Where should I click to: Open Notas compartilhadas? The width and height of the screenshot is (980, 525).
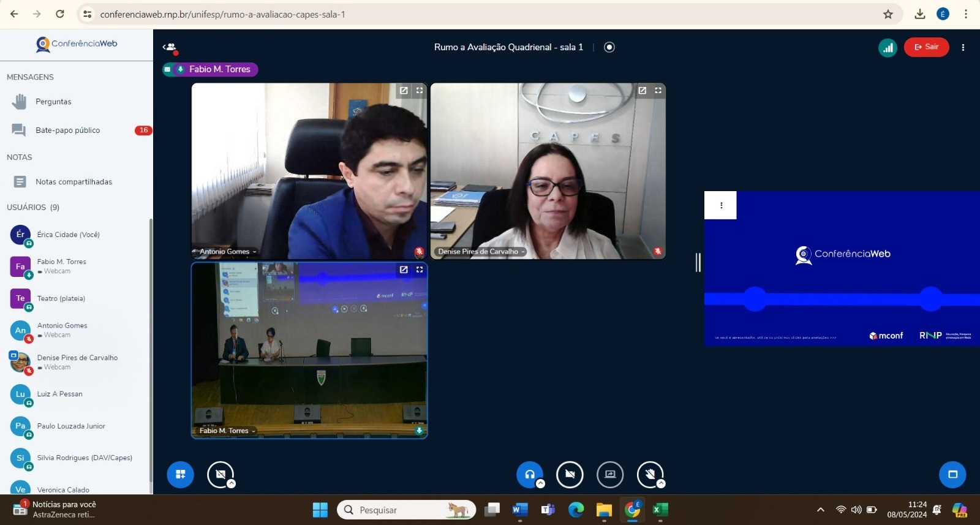77,182
